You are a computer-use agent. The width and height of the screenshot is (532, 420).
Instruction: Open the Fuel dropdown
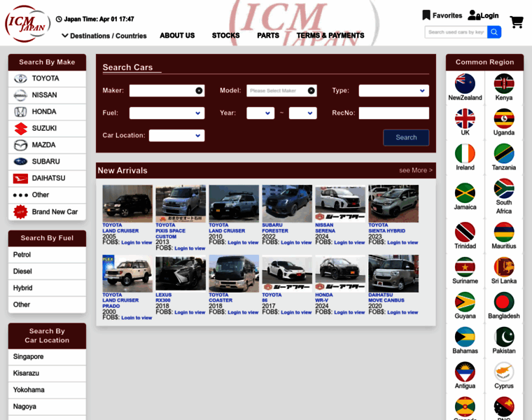(x=167, y=113)
